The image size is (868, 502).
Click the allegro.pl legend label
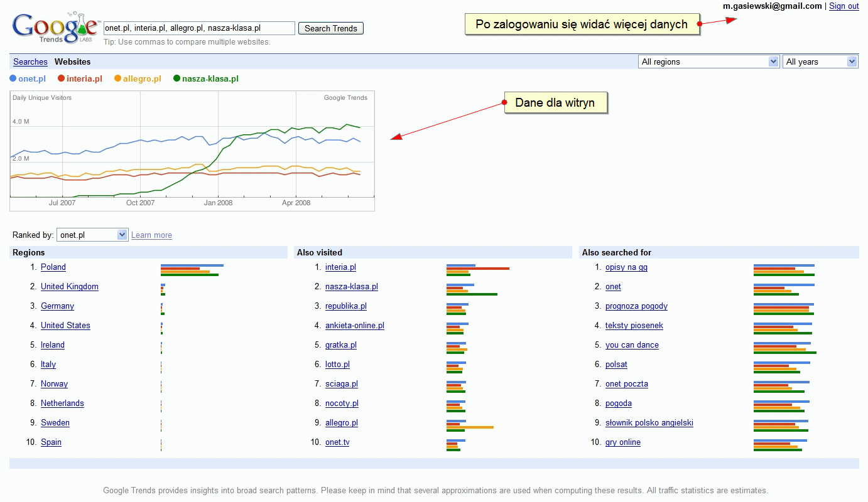tap(142, 78)
